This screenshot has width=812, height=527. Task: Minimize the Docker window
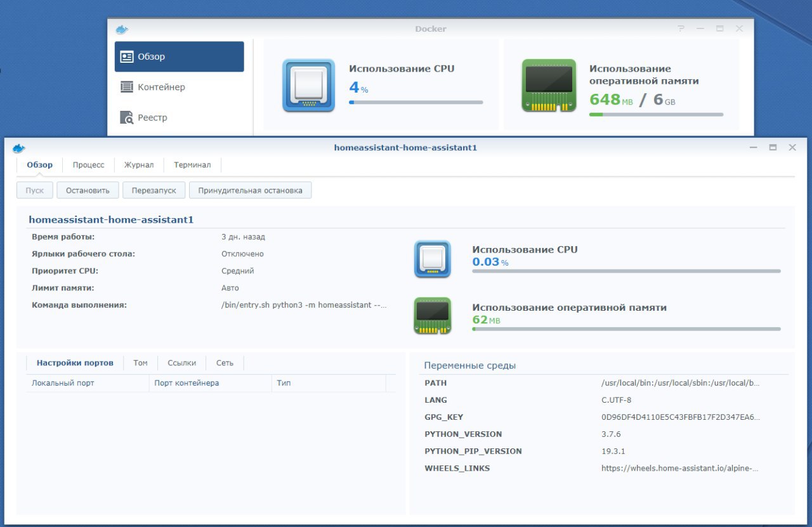coord(700,29)
